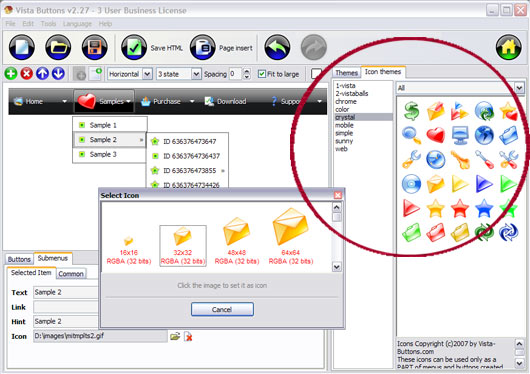Add an item with the green plus icon
530x374 pixels.
[x=11, y=73]
